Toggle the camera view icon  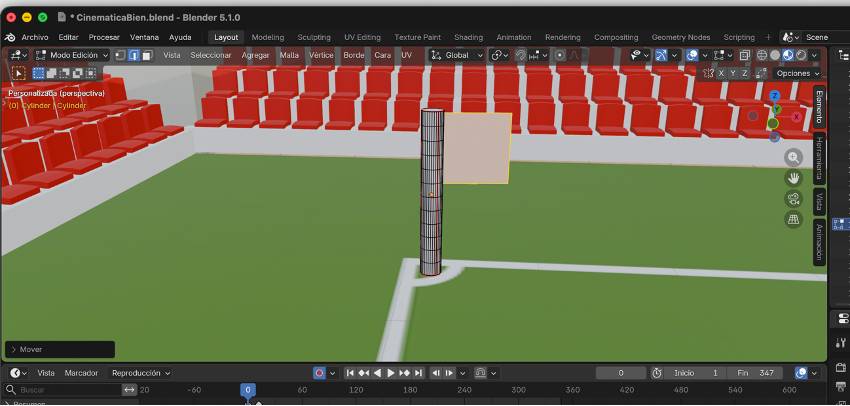[794, 198]
